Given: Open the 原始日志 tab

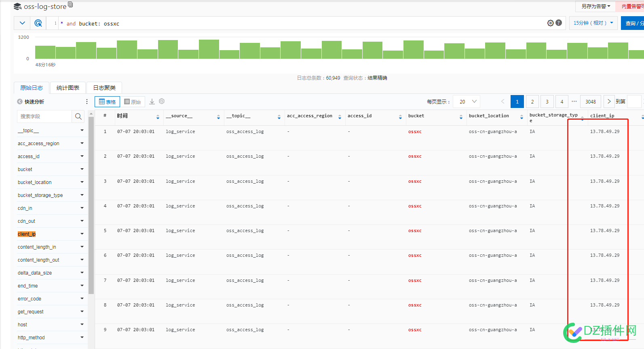Looking at the screenshot, I should tap(32, 88).
